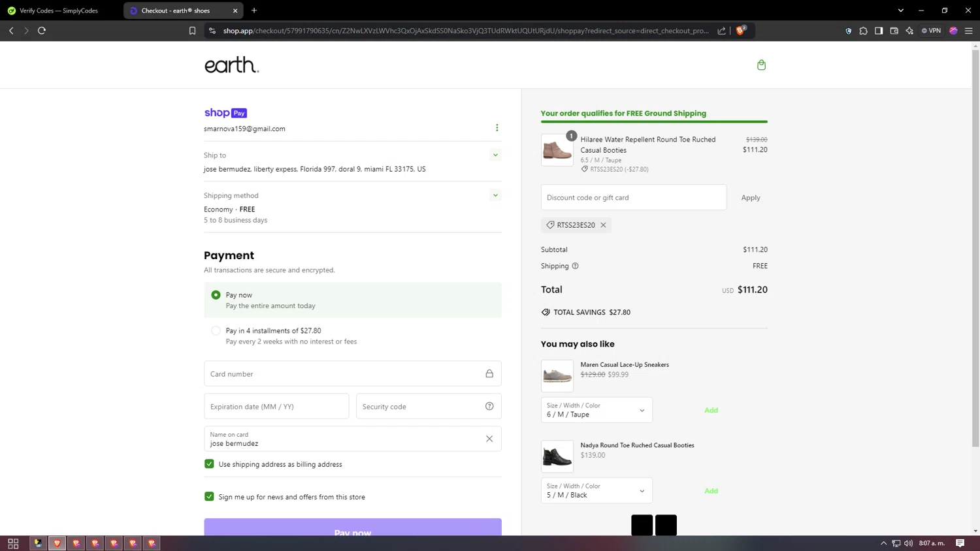
Task: Open a new browser tab
Action: [254, 10]
